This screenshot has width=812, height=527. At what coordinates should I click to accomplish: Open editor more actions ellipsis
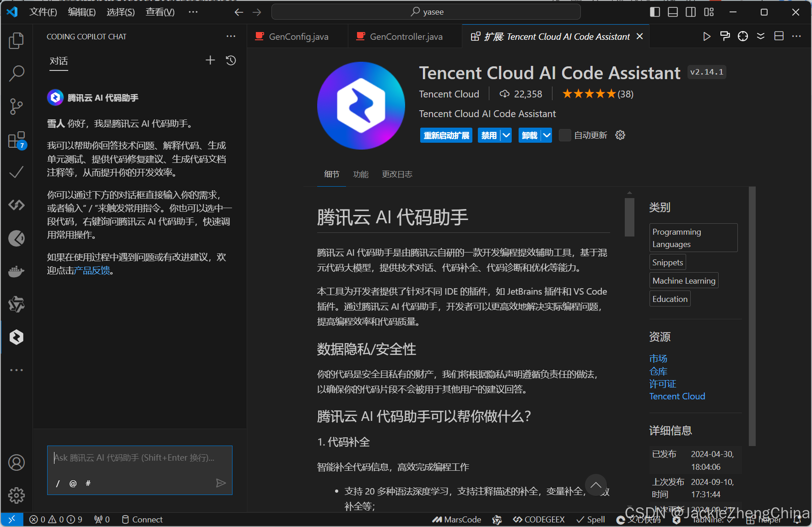point(796,36)
